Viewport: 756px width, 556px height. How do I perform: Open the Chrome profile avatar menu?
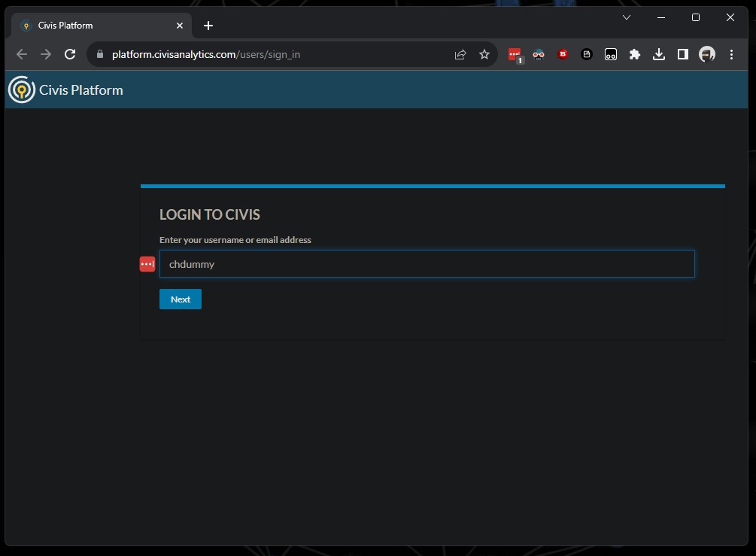pos(707,54)
